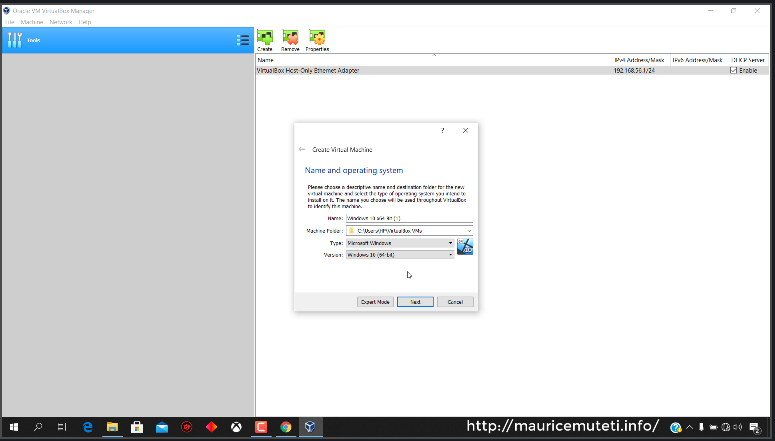Open Task View on the taskbar

click(x=62, y=427)
